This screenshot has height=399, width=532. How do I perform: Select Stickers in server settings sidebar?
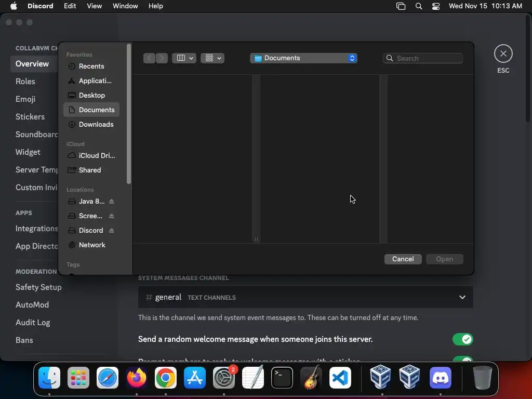tap(30, 117)
